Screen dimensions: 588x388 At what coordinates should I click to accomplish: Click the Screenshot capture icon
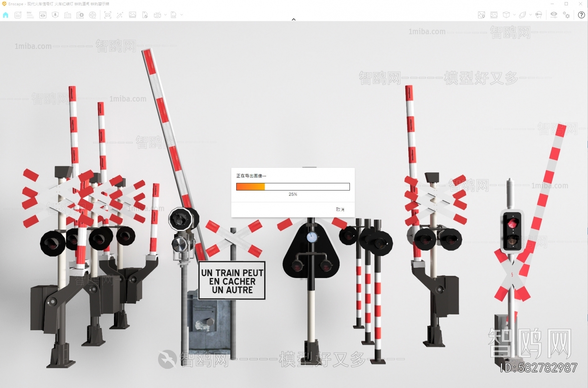coord(108,15)
